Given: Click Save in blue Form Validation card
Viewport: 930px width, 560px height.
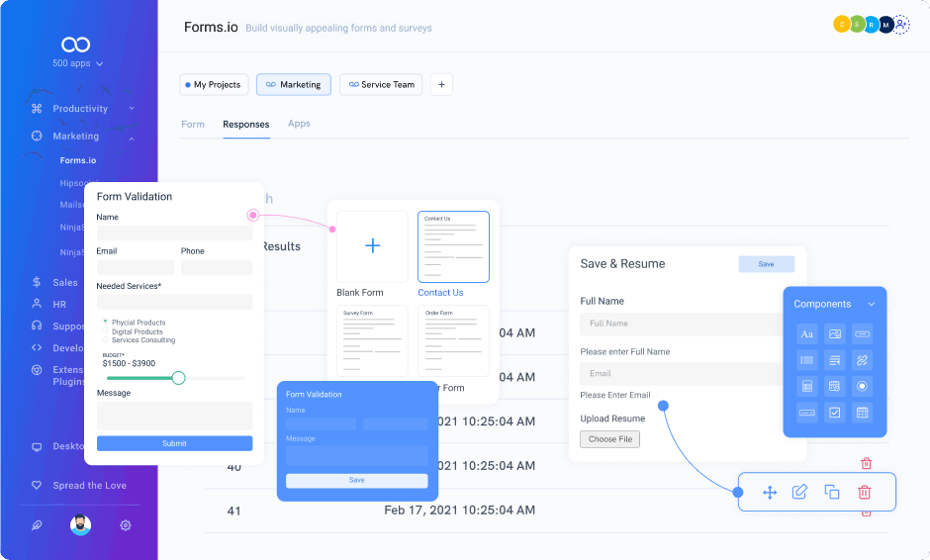Looking at the screenshot, I should 357,481.
